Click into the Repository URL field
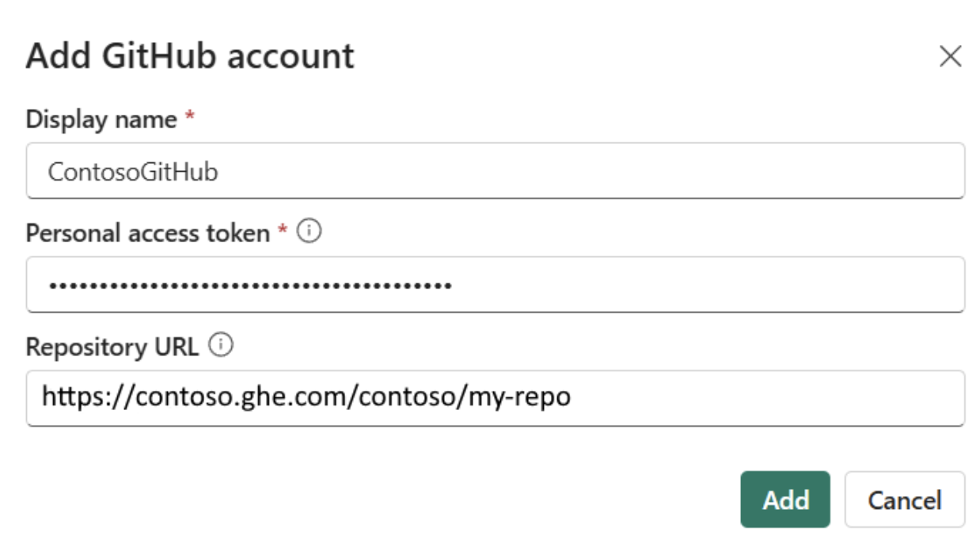Screen dimensions: 980x543 495,398
